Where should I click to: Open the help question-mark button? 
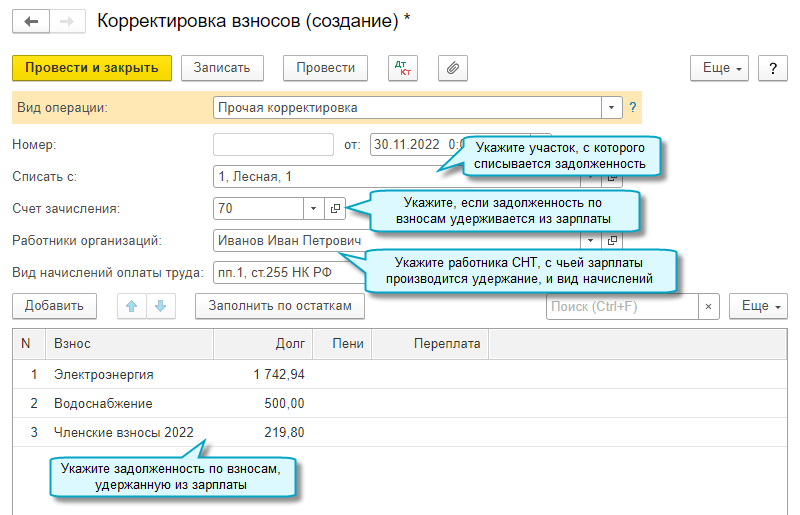(x=772, y=68)
